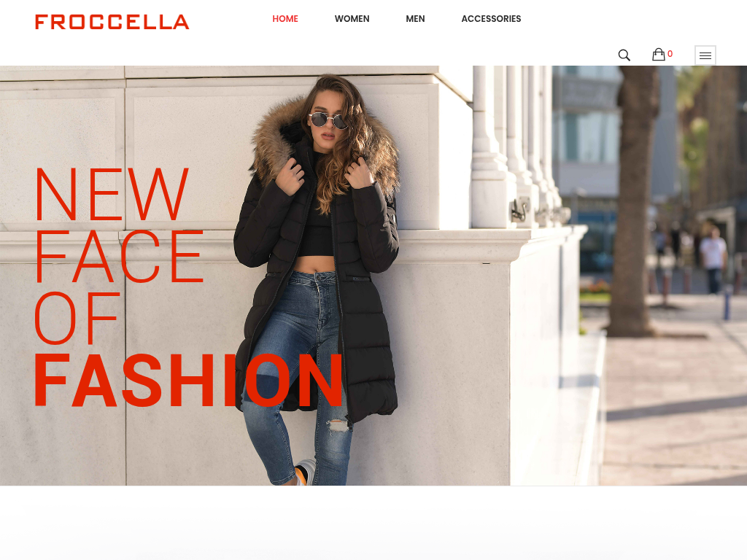747x560 pixels.
Task: Open the WOMEN menu item
Action: point(352,19)
